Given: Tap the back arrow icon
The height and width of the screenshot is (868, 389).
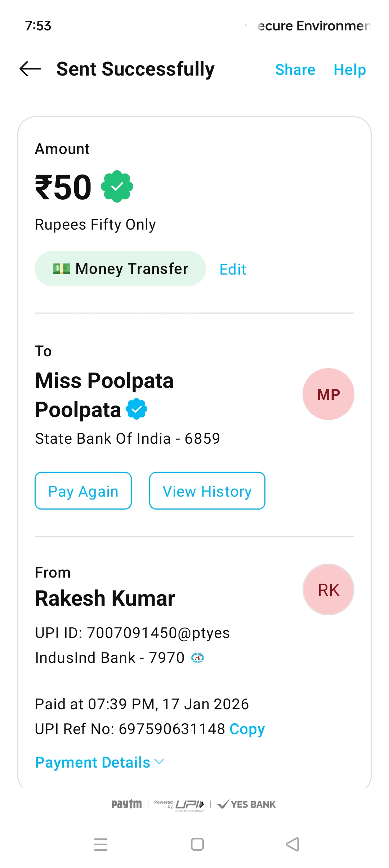Looking at the screenshot, I should coord(30,69).
